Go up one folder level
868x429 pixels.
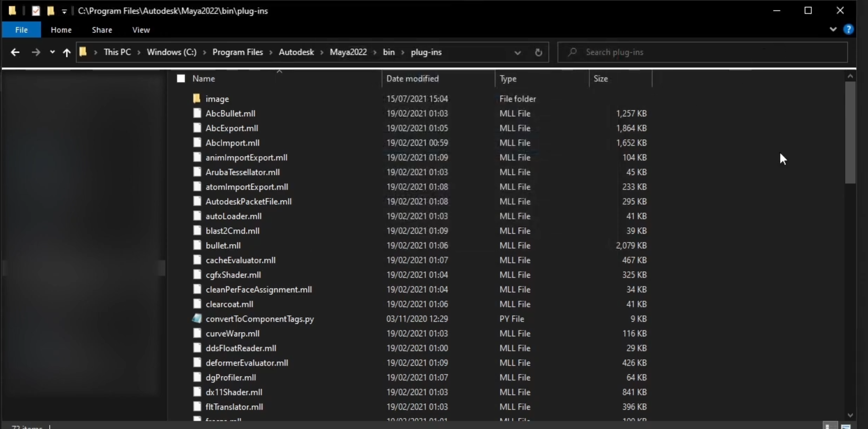point(66,52)
